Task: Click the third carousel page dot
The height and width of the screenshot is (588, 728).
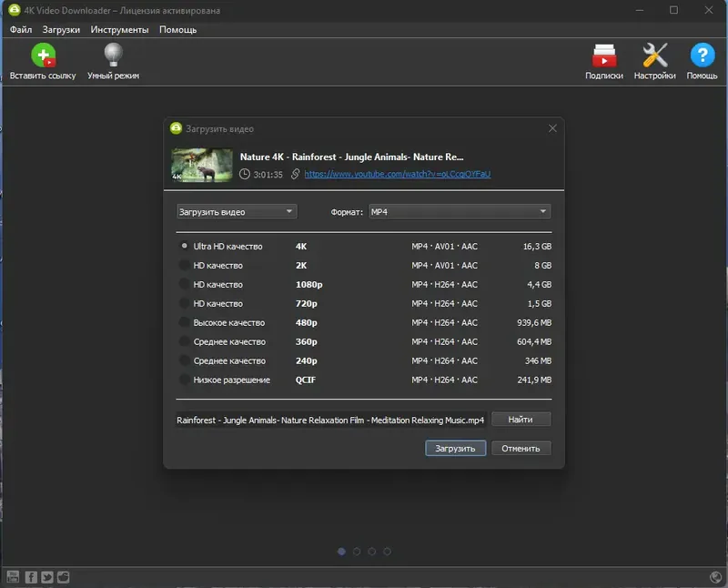Action: coord(372,552)
